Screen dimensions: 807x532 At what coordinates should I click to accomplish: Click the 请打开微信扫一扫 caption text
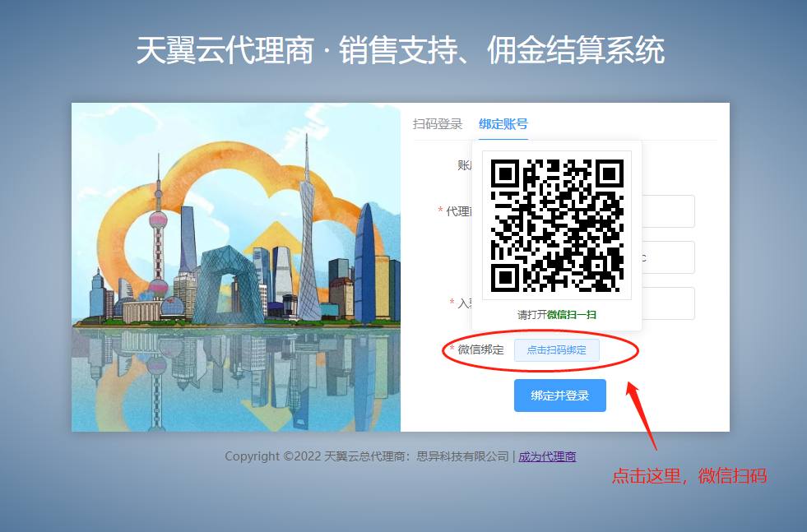click(556, 315)
